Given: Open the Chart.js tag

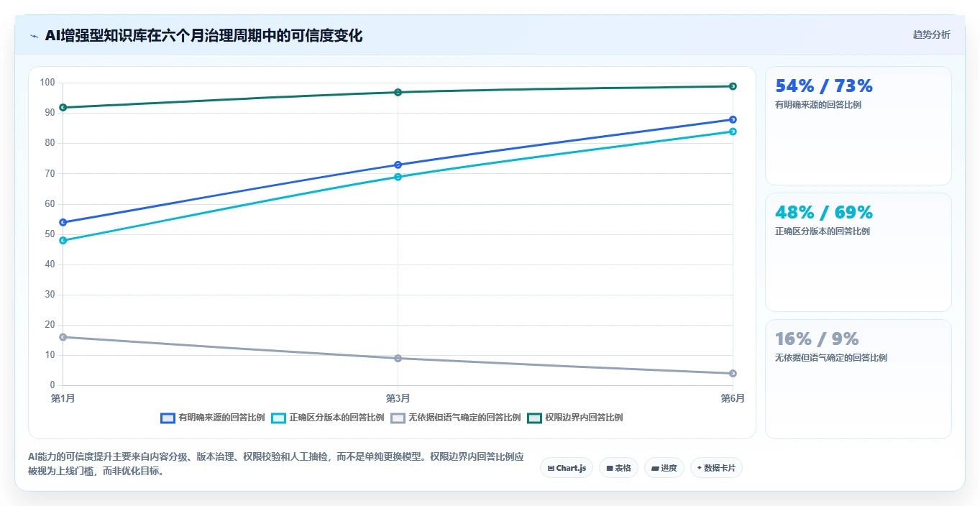Looking at the screenshot, I should tap(567, 468).
